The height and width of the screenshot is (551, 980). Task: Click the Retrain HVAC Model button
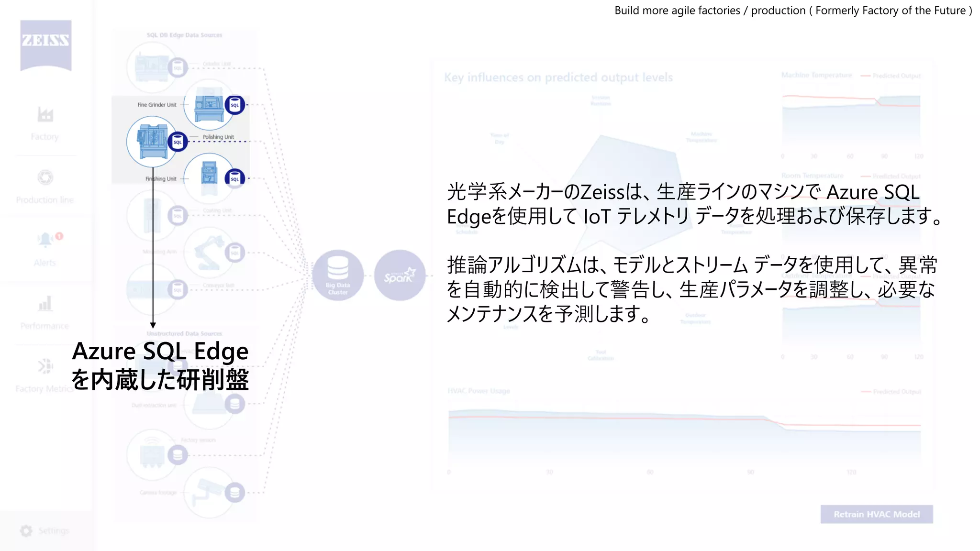[877, 514]
